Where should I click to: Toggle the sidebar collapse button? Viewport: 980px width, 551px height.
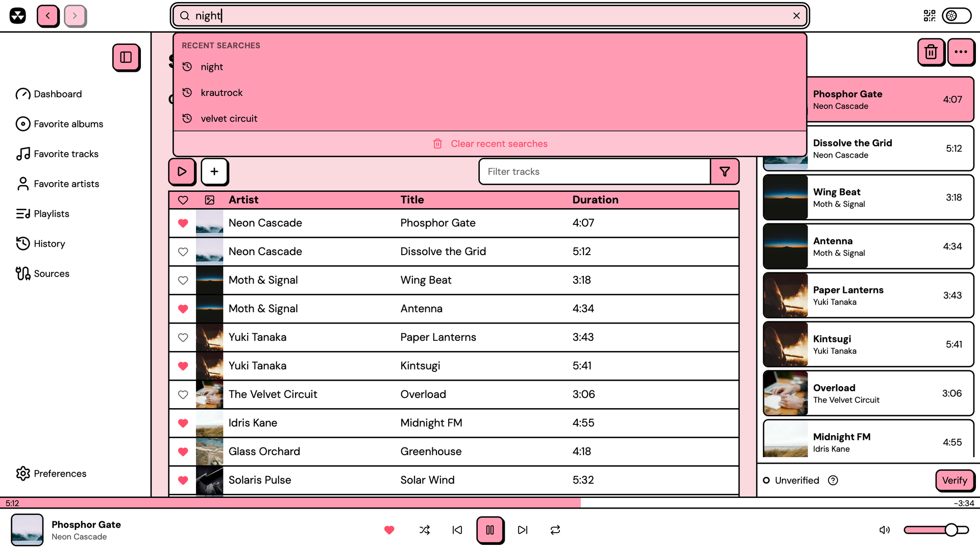click(126, 57)
